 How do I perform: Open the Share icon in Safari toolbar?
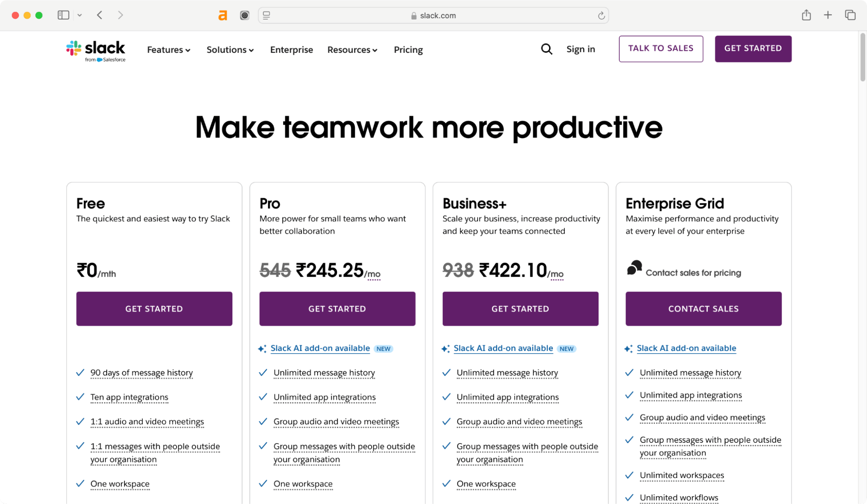click(806, 15)
